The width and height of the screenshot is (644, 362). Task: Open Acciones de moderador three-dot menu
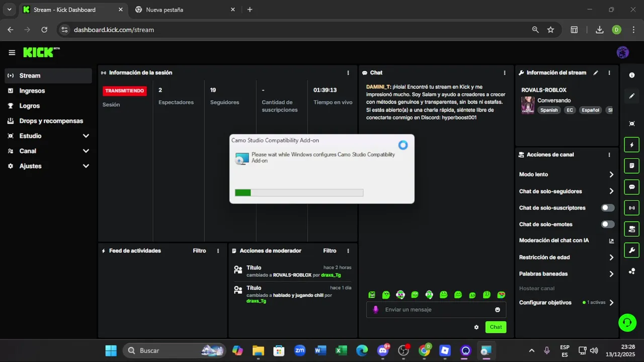(348, 251)
